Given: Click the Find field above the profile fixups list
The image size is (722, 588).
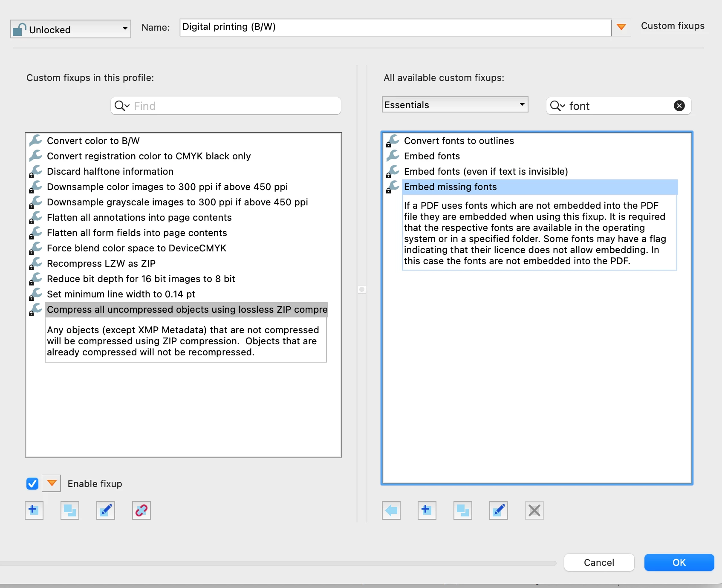Looking at the screenshot, I should [226, 106].
